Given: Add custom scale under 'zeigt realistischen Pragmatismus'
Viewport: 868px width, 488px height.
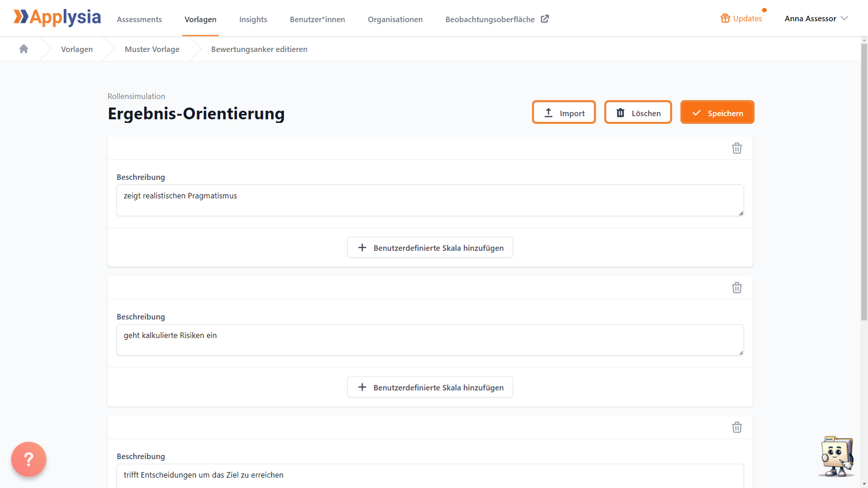Looking at the screenshot, I should 430,247.
